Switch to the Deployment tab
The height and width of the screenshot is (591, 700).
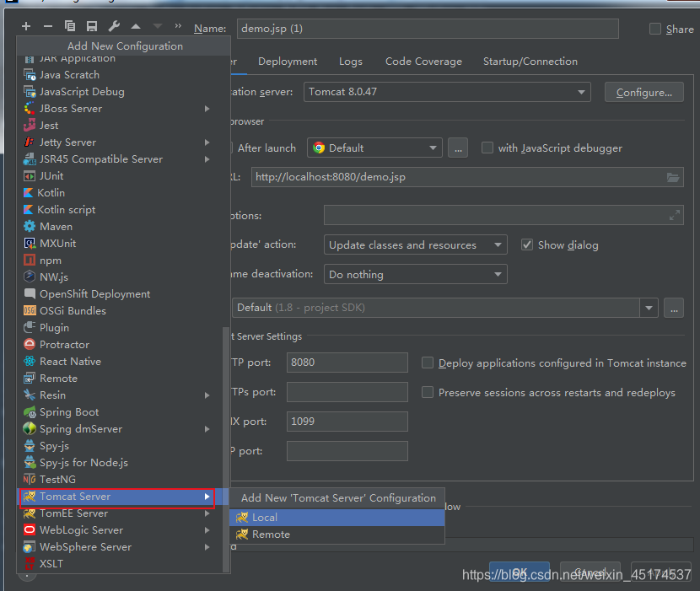(x=288, y=62)
